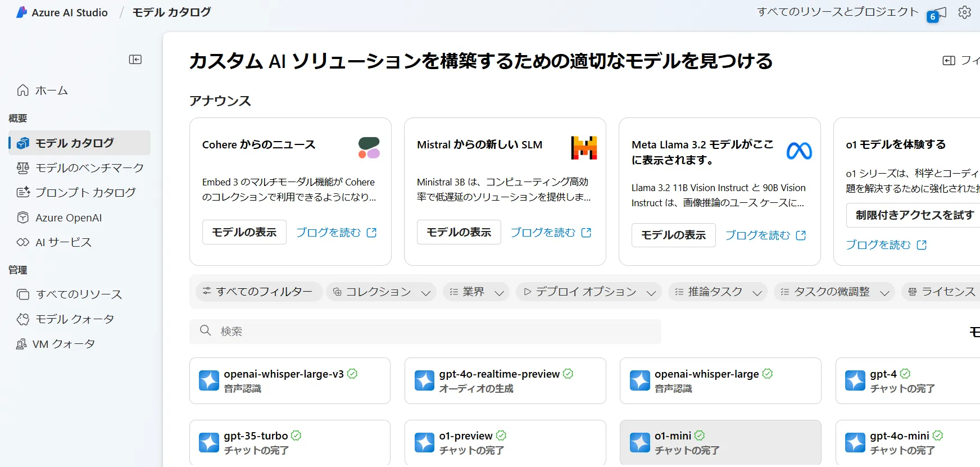
Task: Open ブログを読む link on the Mistral card
Action: tap(551, 232)
